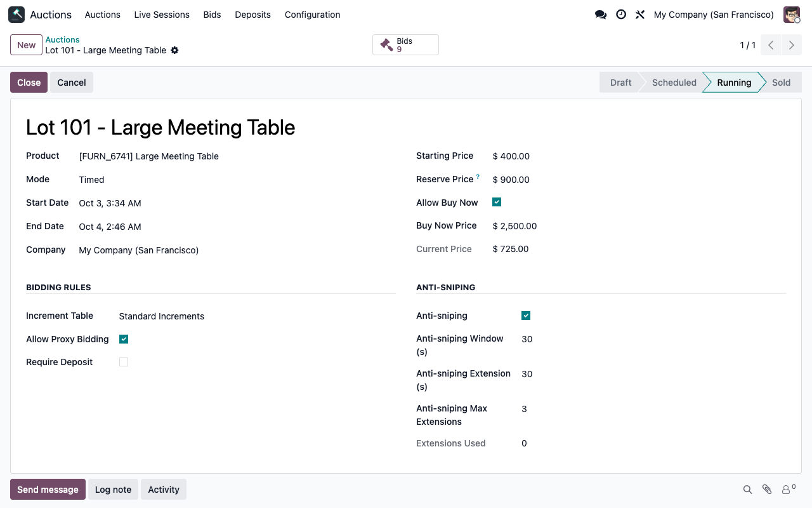The image size is (812, 508).
Task: Click the Send message button
Action: tap(48, 490)
